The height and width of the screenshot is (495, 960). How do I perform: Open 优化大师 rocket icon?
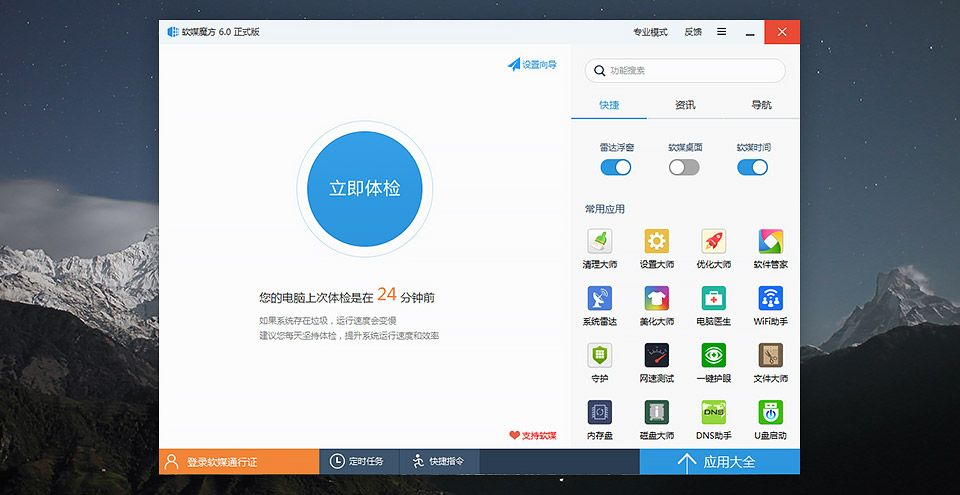[x=713, y=242]
